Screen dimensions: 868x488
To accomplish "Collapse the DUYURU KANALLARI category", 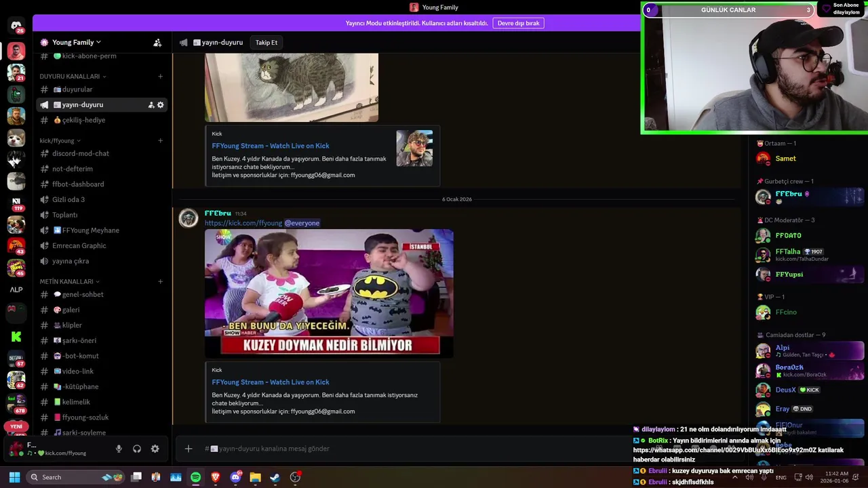I will 73,77.
